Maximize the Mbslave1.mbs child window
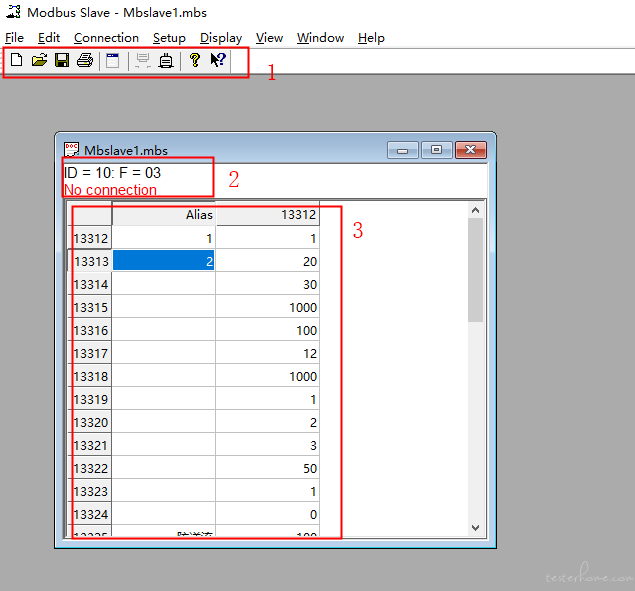 point(436,150)
